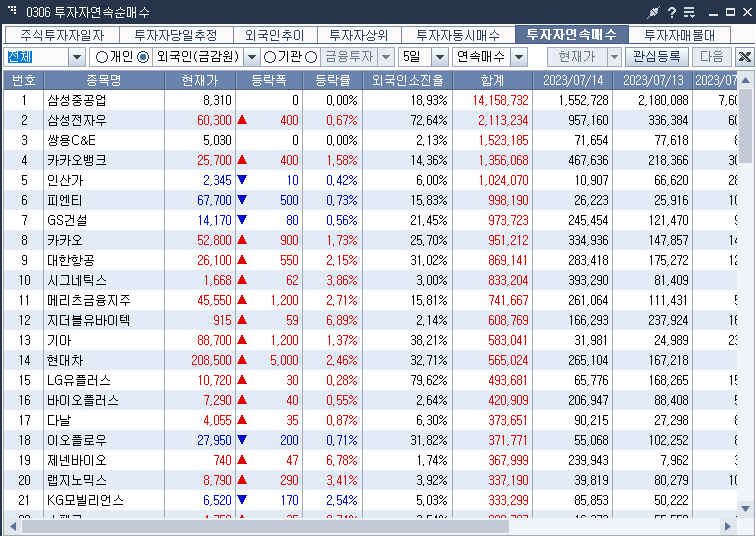This screenshot has width=756, height=536.
Task: Click the 현재가 button in toolbar
Action: (577, 57)
